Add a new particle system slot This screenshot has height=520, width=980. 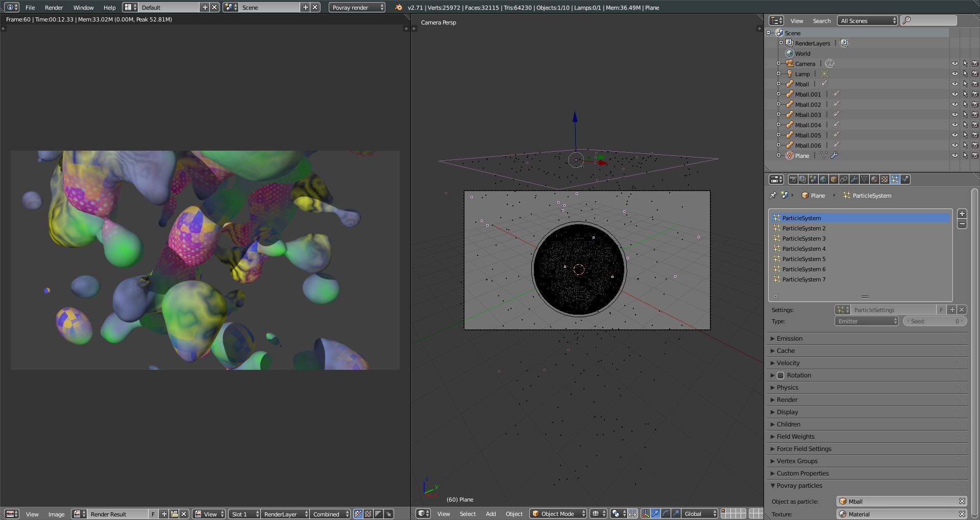(x=962, y=214)
